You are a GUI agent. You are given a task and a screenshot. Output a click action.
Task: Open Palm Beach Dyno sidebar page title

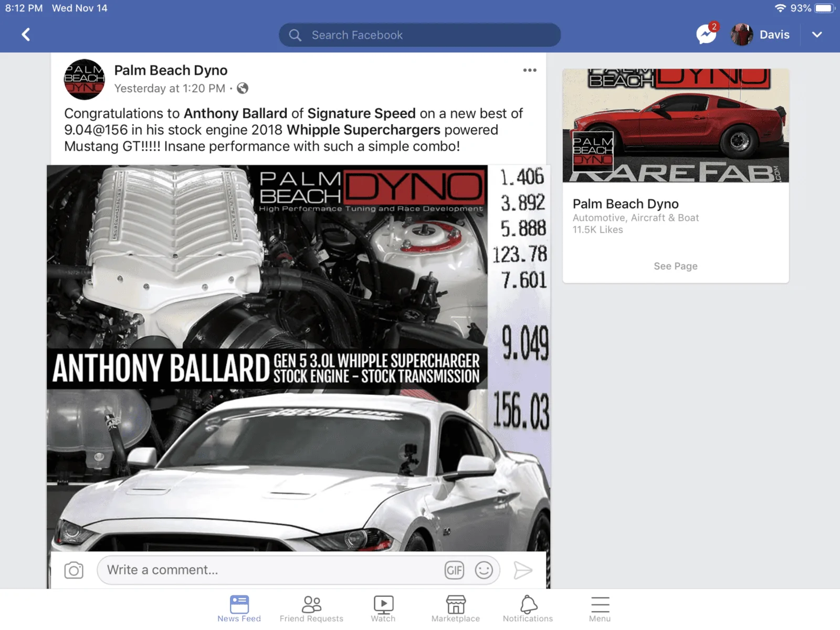pyautogui.click(x=625, y=204)
